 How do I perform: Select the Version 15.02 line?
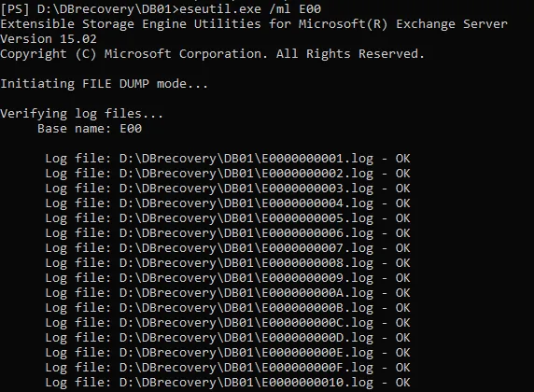pyautogui.click(x=49, y=39)
